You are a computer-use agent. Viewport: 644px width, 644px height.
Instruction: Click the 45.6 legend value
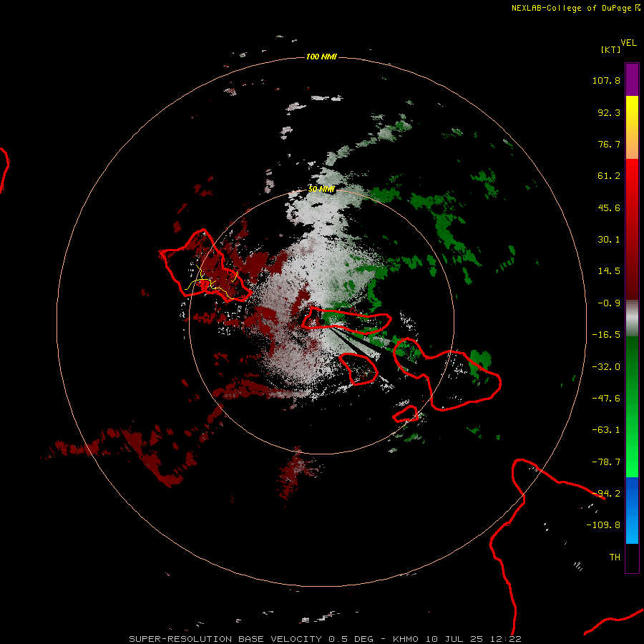tap(609, 208)
